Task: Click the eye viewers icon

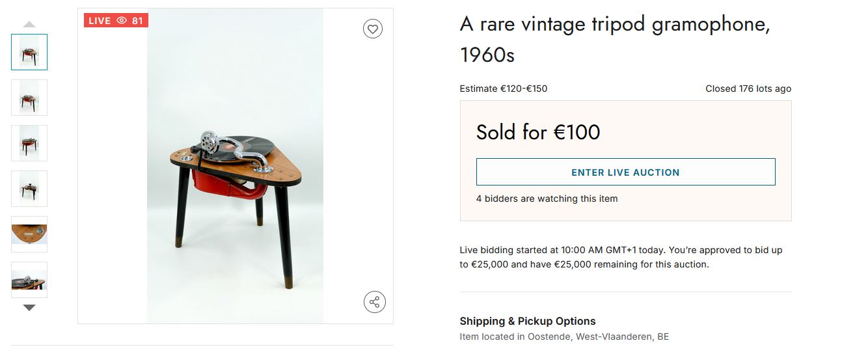Action: (x=122, y=21)
